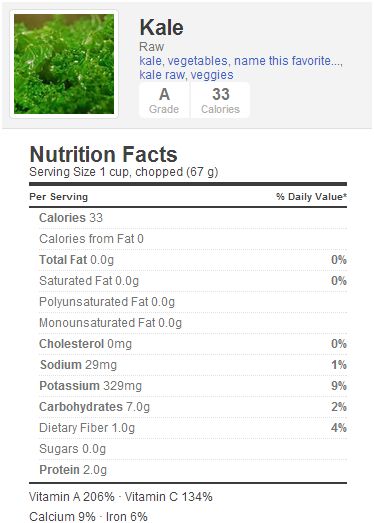Select the Vitamin A 206% text

(72, 497)
